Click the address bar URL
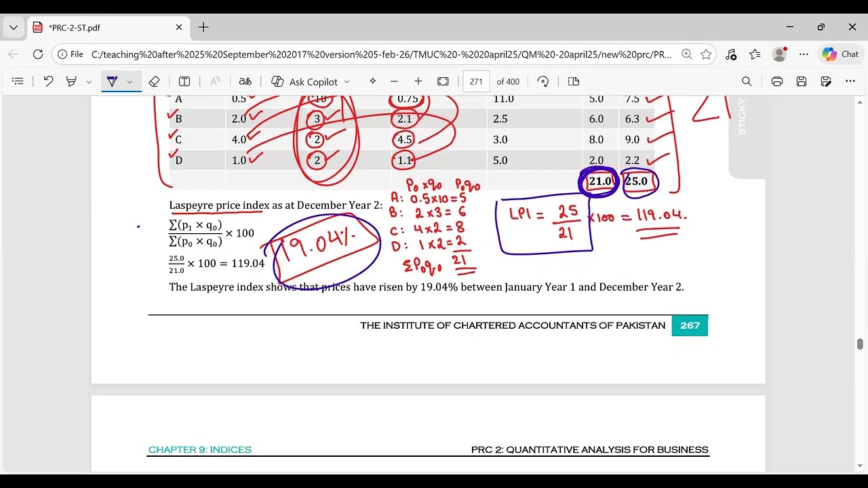 click(381, 54)
